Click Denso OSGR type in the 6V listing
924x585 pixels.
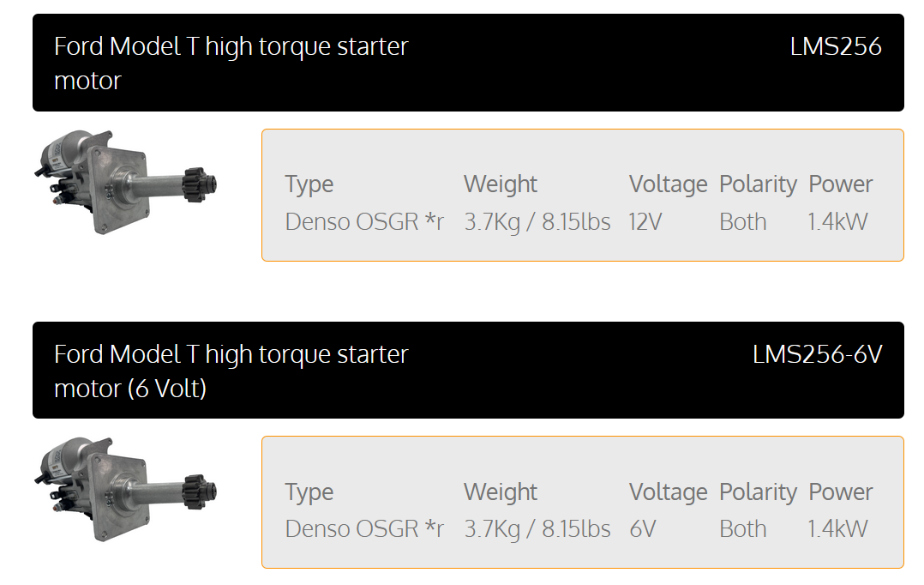pos(364,529)
